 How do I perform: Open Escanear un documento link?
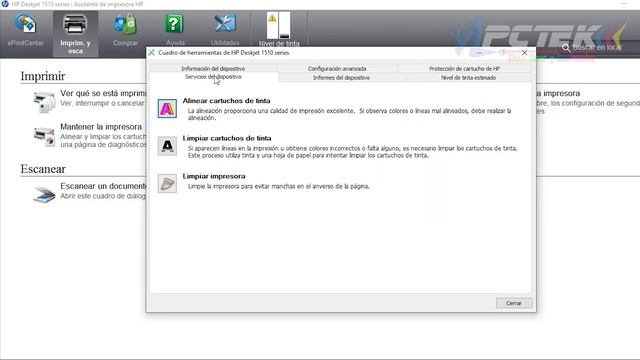[103, 186]
